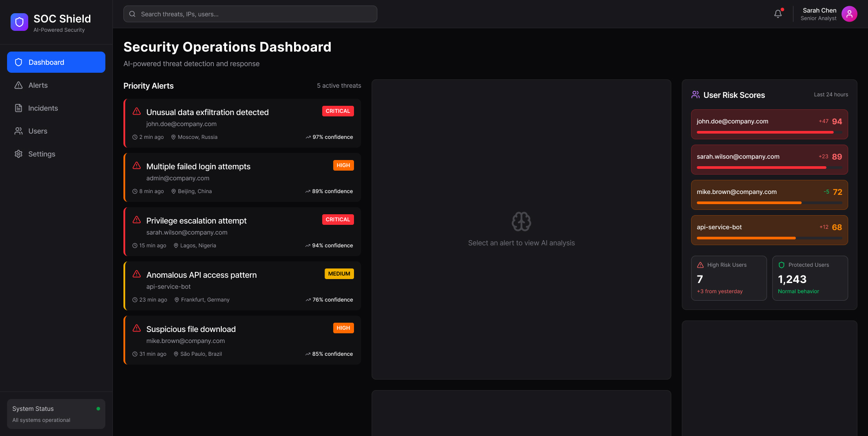Select the Unusual data exfiltration detected alert
This screenshot has height=436, width=868.
tap(242, 123)
